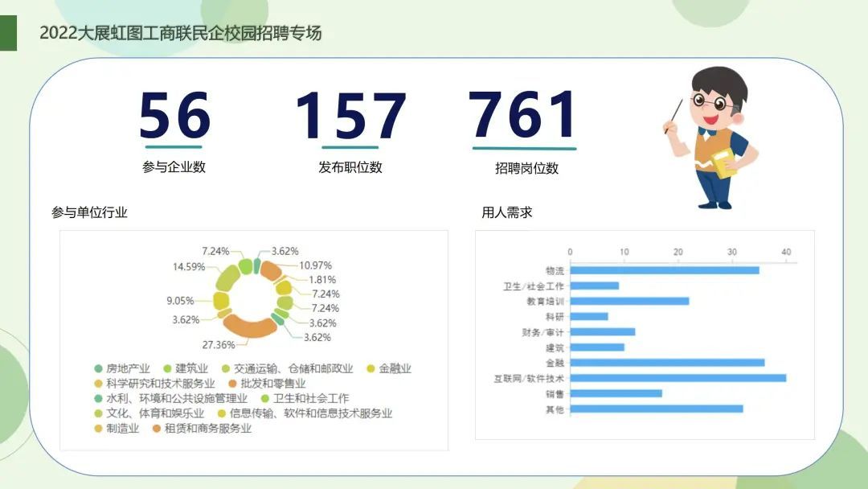Click the 金融业 legend color dot

pyautogui.click(x=371, y=368)
